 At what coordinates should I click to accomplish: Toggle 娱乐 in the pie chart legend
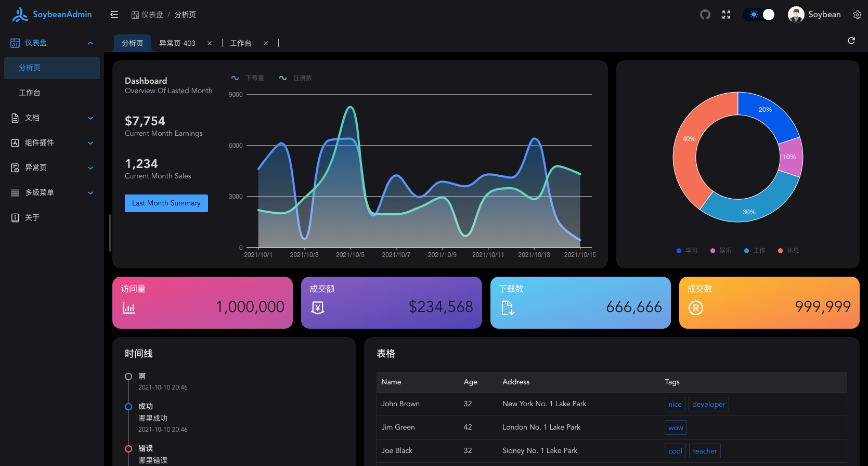tap(721, 251)
